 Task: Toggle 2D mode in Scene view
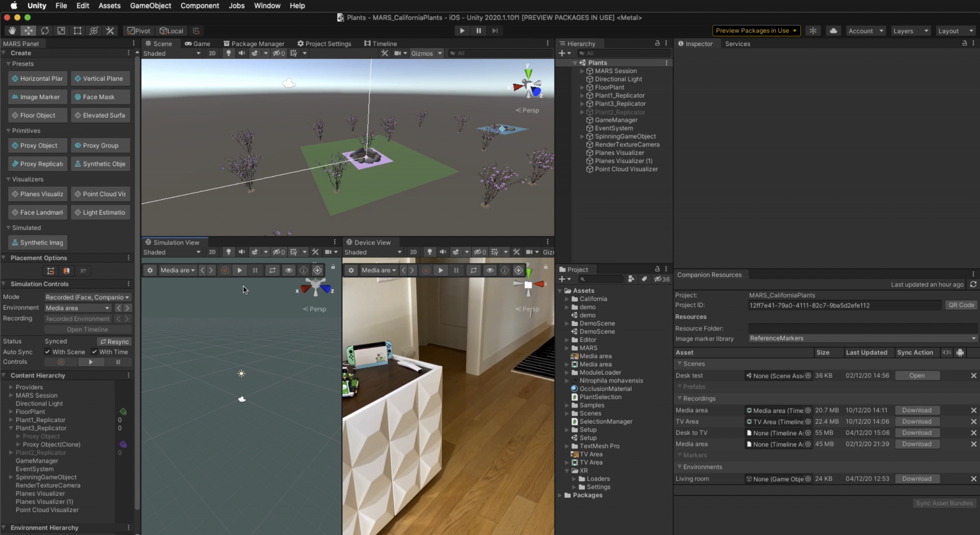212,53
